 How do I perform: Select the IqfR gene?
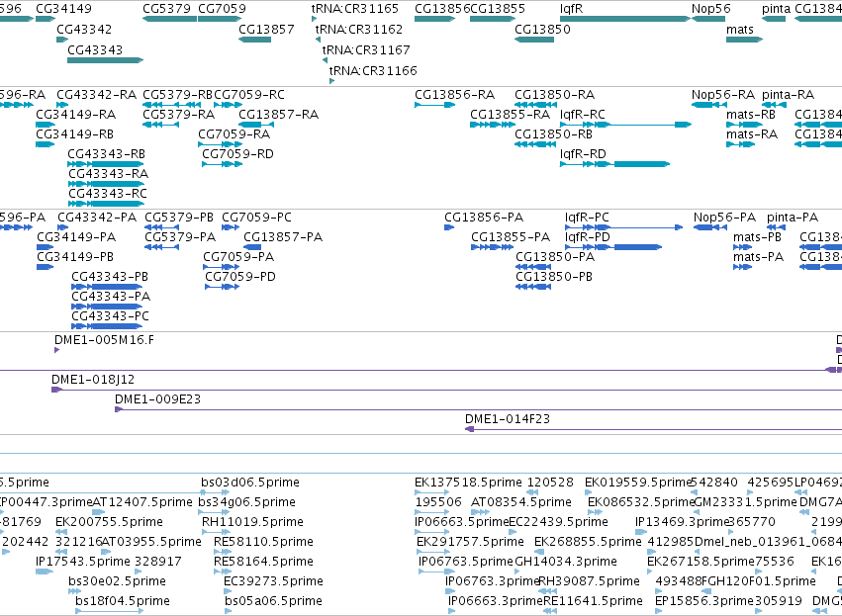(625, 19)
